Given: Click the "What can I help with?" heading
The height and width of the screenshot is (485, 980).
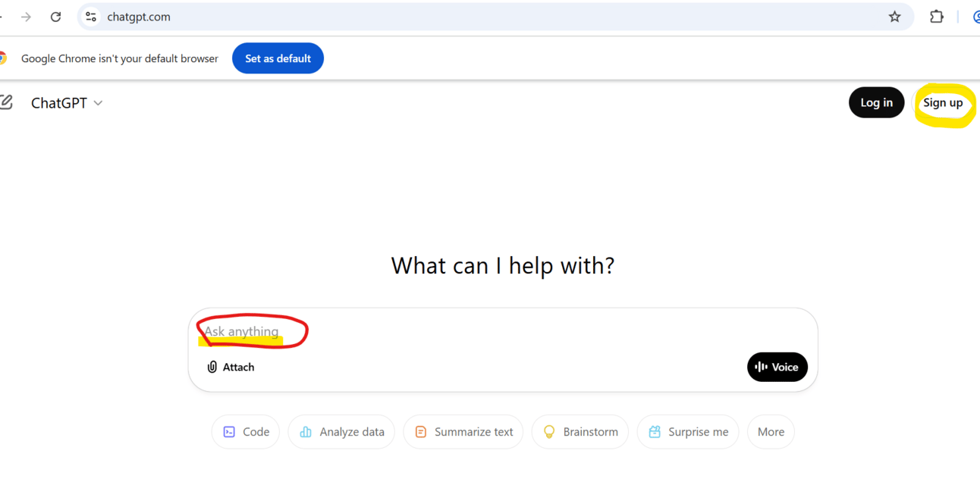Looking at the screenshot, I should pyautogui.click(x=503, y=266).
